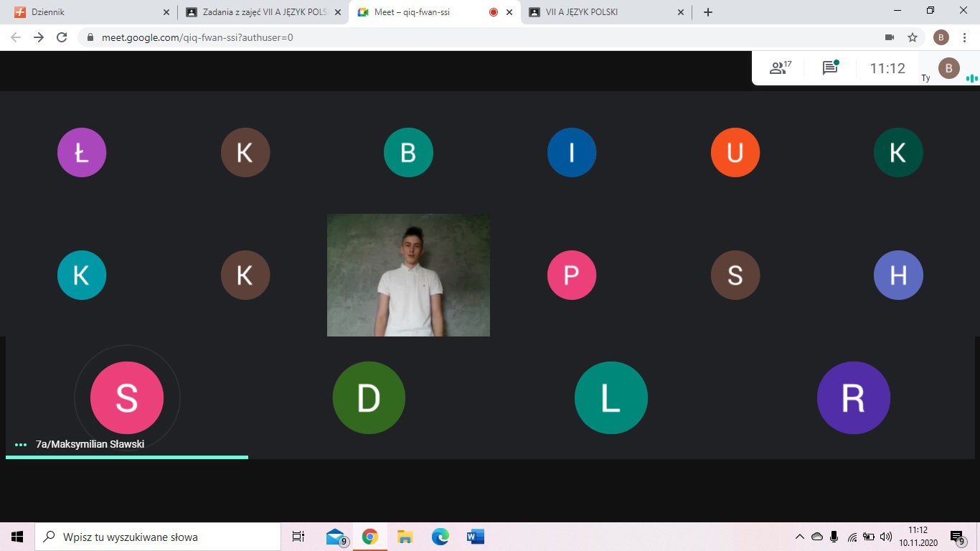Click the dark green K participant avatar
980x551 pixels.
(898, 152)
